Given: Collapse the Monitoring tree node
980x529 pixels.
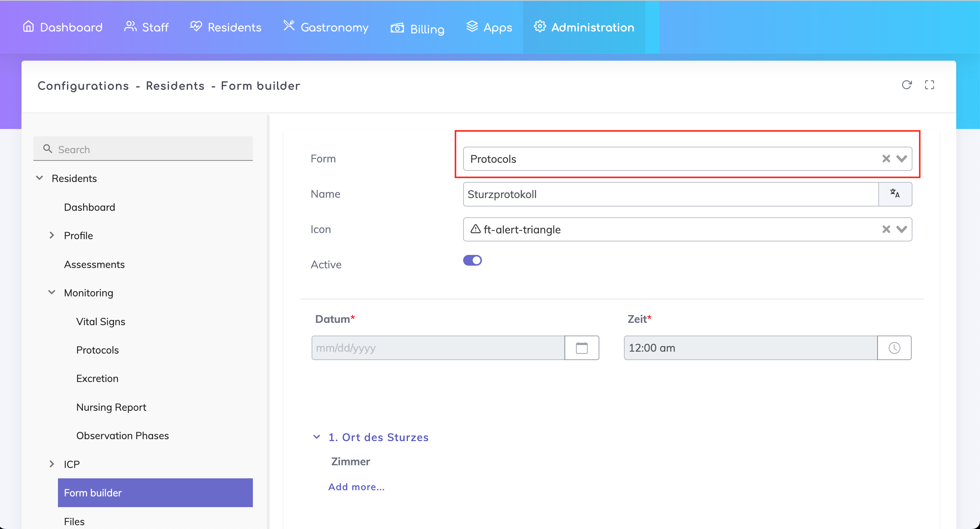Looking at the screenshot, I should 52,293.
